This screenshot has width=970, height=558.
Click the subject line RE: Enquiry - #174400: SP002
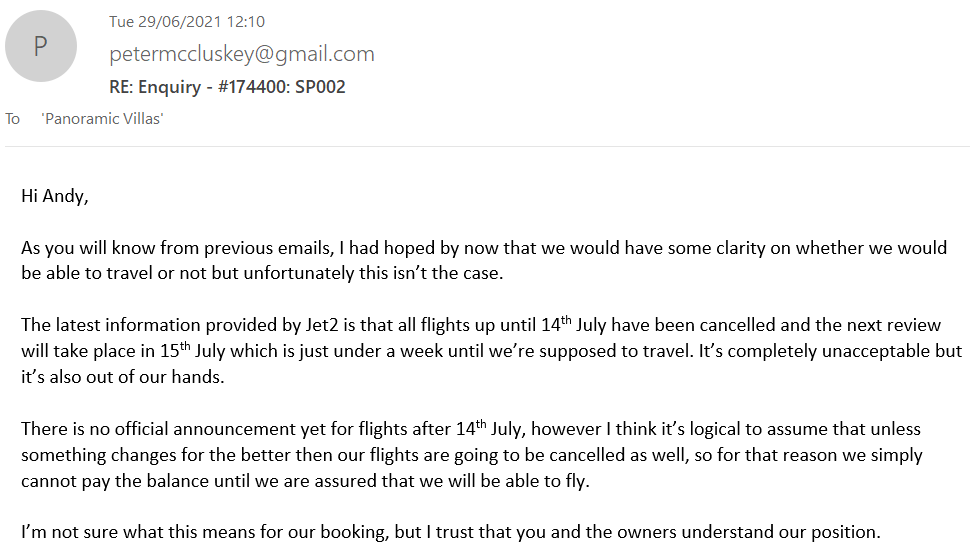point(227,87)
